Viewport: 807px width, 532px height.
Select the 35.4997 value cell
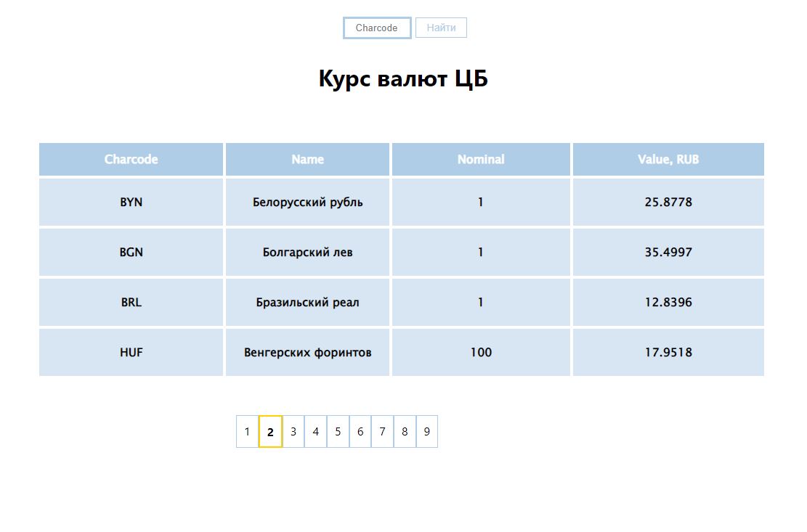point(668,253)
